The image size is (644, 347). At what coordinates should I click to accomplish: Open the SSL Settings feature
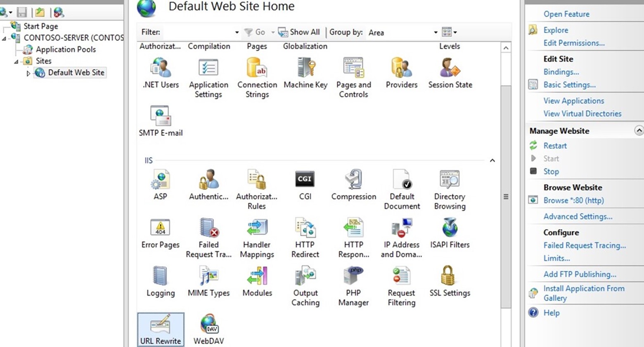(x=450, y=282)
